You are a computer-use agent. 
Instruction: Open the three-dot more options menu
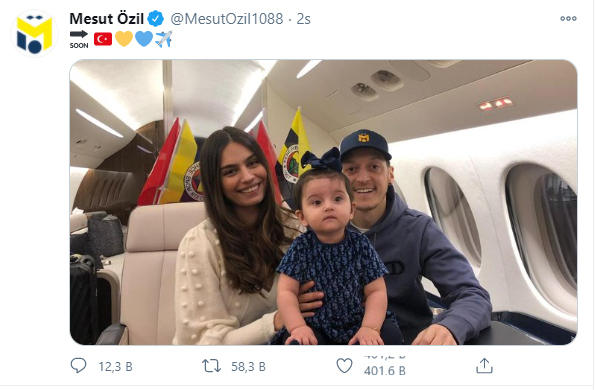pyautogui.click(x=568, y=18)
